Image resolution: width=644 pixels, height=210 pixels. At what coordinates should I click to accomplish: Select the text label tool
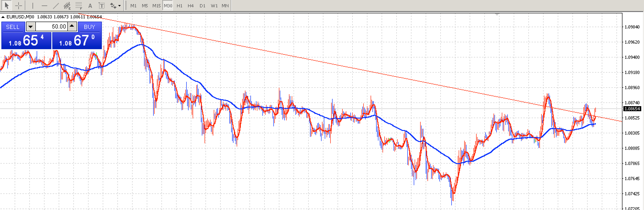(x=102, y=6)
